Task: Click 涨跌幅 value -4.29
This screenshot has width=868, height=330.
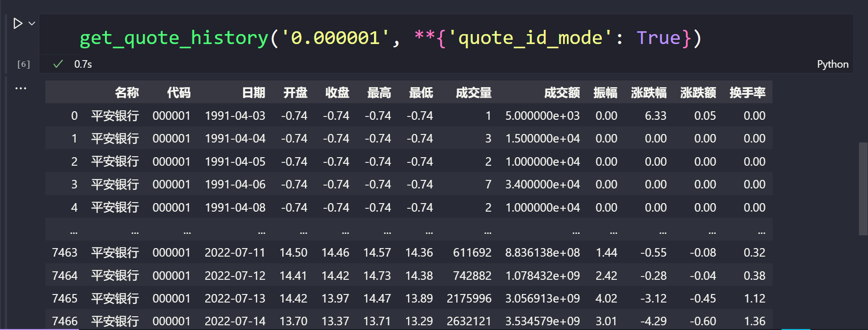Action: pyautogui.click(x=653, y=321)
